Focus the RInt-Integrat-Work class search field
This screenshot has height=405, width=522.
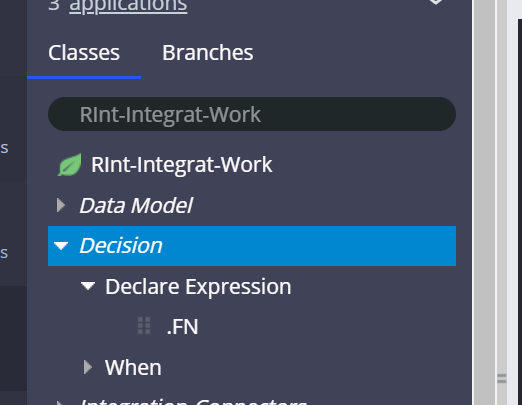(x=252, y=114)
